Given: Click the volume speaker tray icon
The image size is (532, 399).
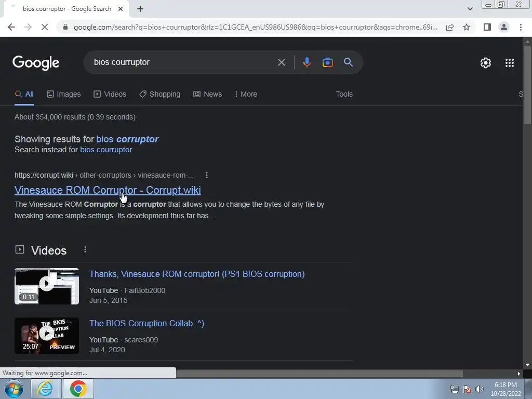Looking at the screenshot, I should point(480,389).
